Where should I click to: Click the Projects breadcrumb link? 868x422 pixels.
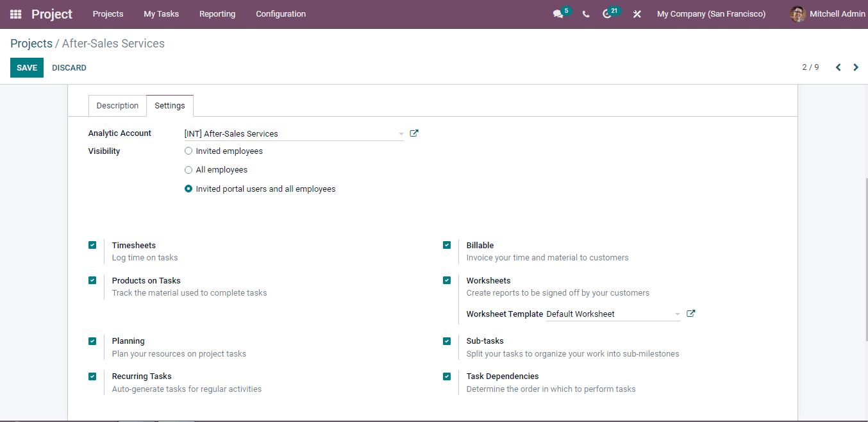31,43
